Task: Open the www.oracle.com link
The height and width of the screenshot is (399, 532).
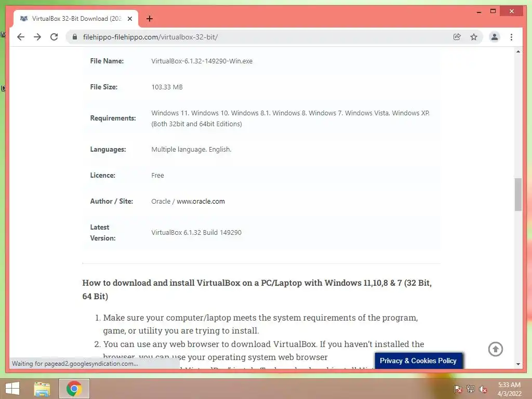Action: tap(201, 201)
